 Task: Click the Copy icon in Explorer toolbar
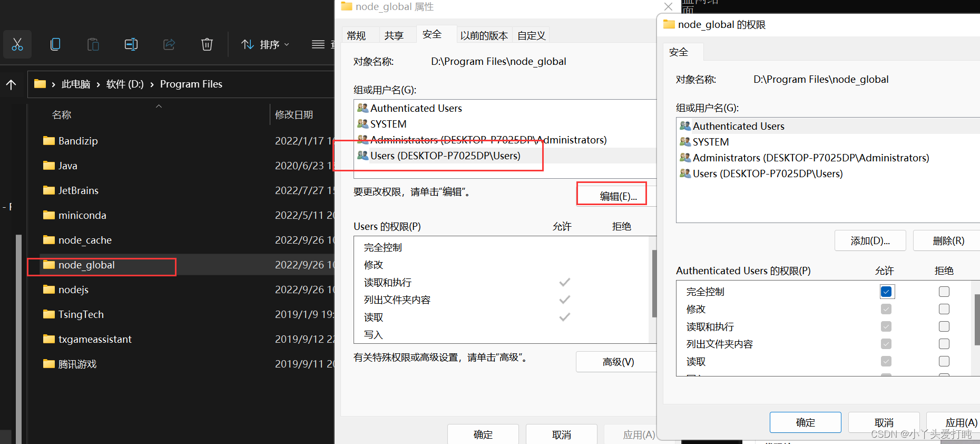point(55,44)
